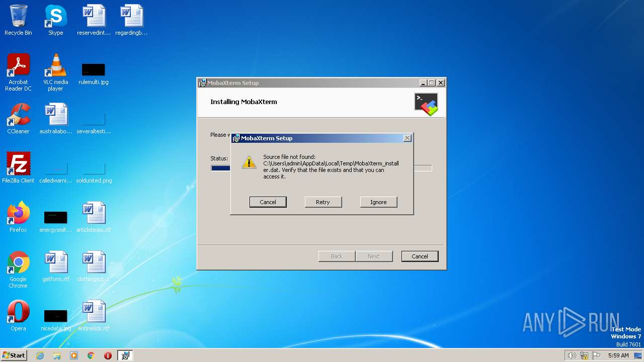The width and height of the screenshot is (644, 362).
Task: Launch the FileZilla Client shortcut
Action: click(18, 167)
